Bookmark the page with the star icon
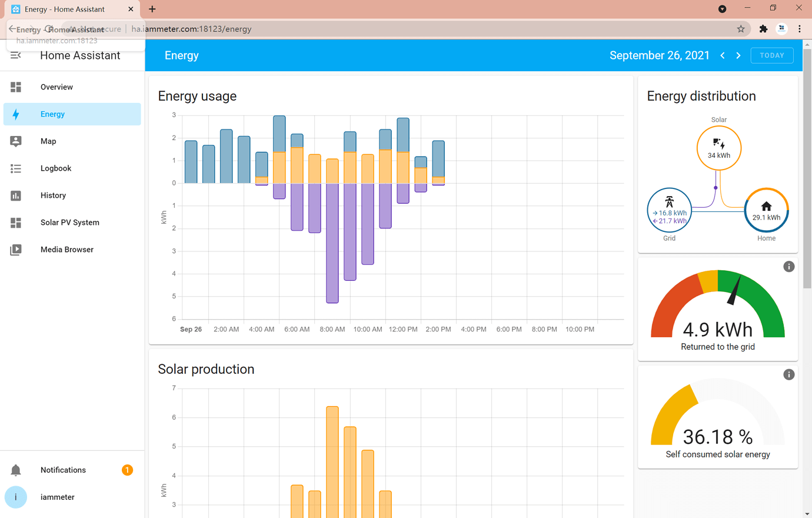Screen dimensions: 812x518 click(741, 28)
